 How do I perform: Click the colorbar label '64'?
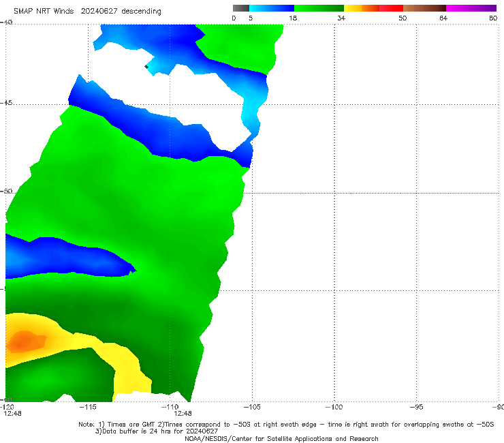[443, 18]
